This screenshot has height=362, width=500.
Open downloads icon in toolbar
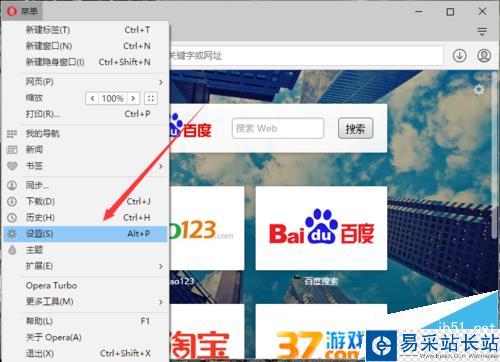click(460, 55)
